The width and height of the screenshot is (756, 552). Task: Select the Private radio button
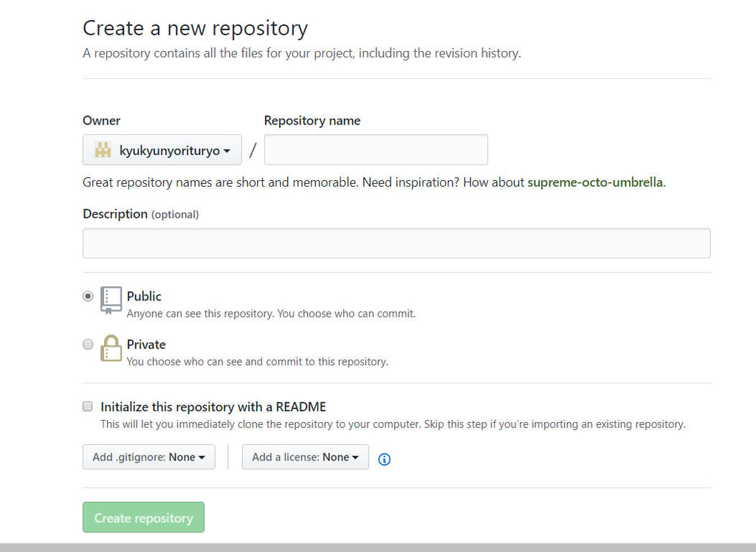88,344
